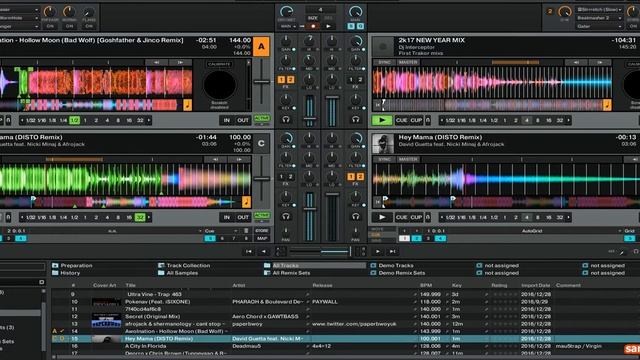640x360 pixels.
Task: Click the orange key lock note icon on deck B
Action: pos(607,105)
